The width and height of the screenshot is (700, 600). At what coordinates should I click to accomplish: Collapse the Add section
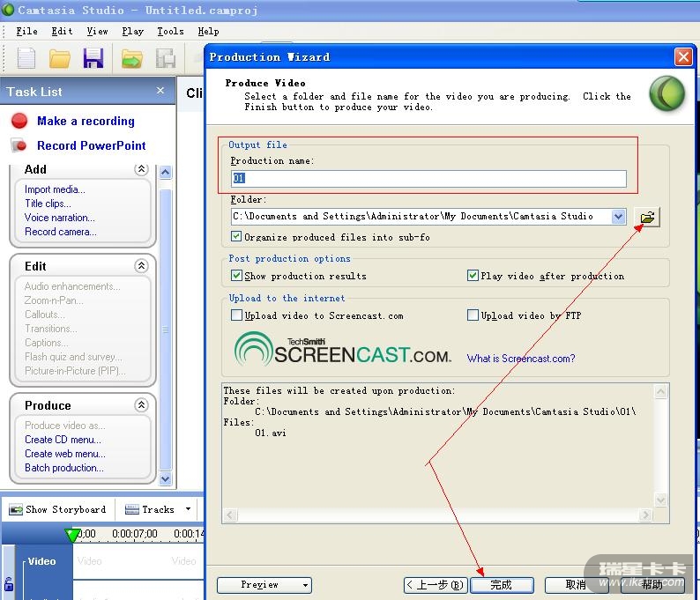pos(141,169)
